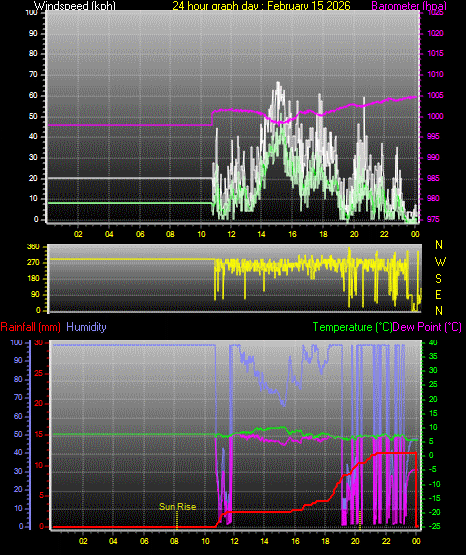
Task: Click wind direction letter S
Action: pos(438,279)
